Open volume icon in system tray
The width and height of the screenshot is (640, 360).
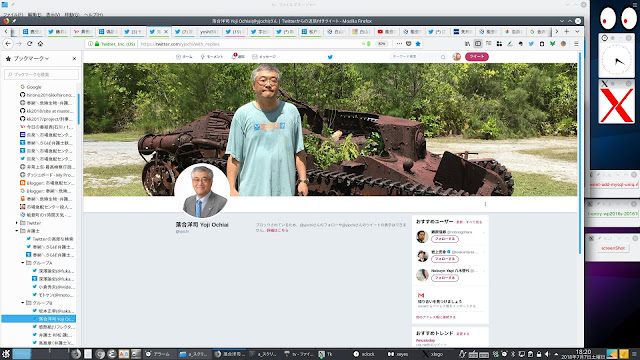pos(547,354)
